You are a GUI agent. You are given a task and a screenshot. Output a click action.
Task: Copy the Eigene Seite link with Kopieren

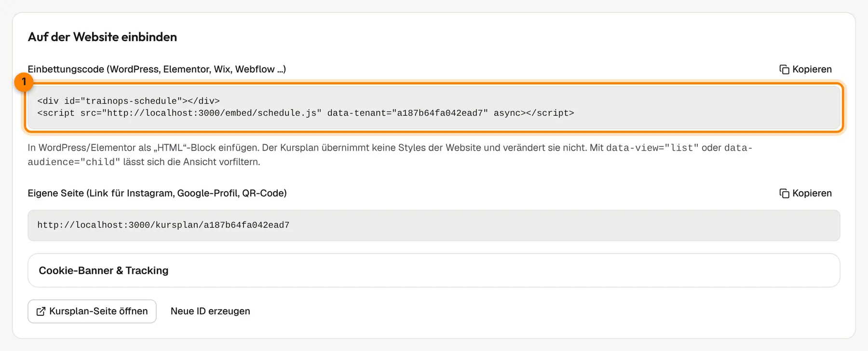click(805, 193)
